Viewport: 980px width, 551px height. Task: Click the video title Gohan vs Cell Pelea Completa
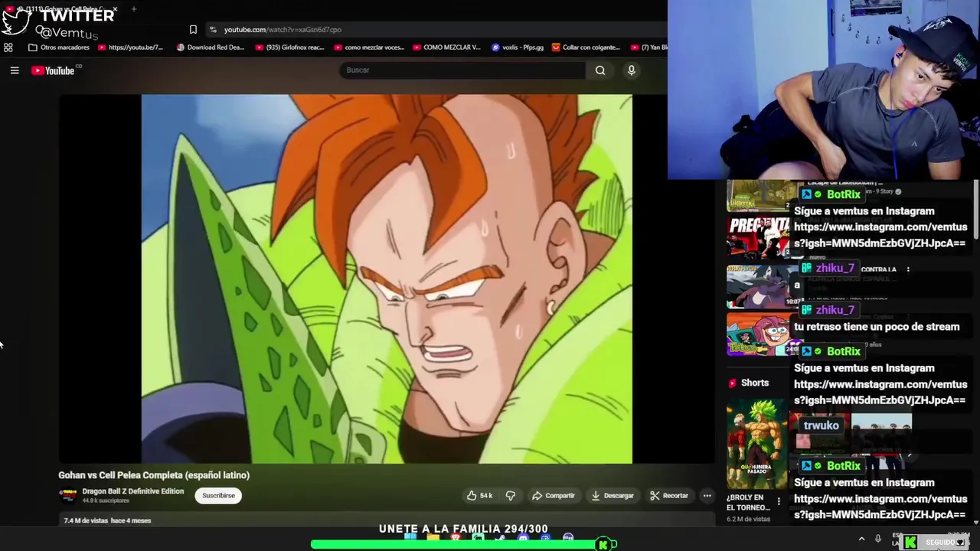(x=154, y=475)
